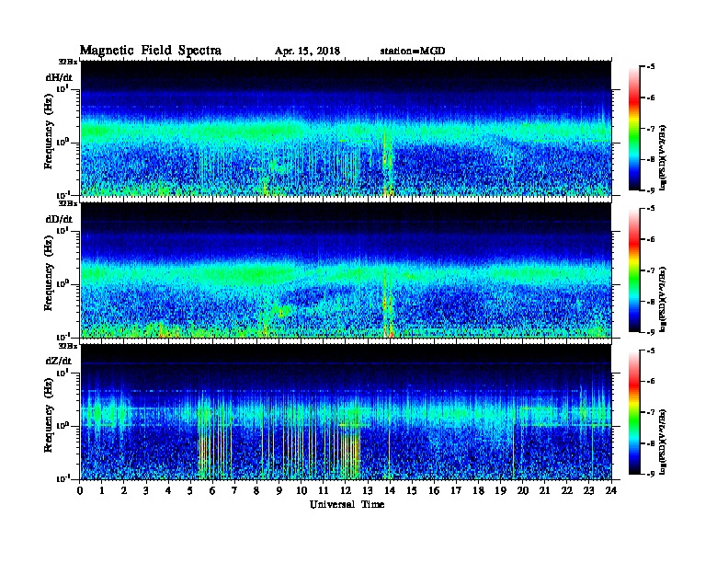Click the color scale bar beside dZ/dt
The image size is (728, 563).
pos(634,411)
